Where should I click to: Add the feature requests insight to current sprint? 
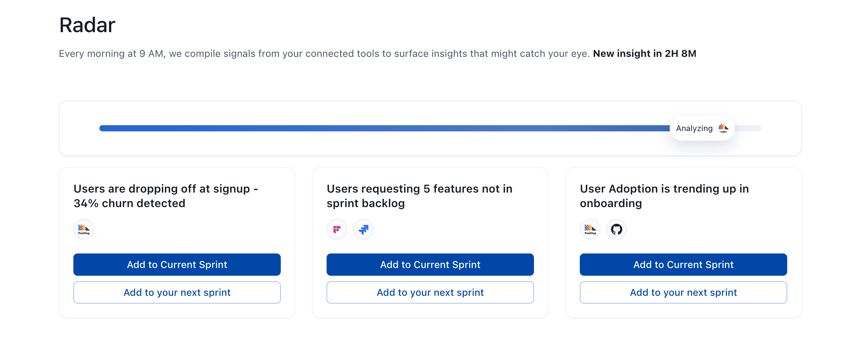tap(430, 265)
